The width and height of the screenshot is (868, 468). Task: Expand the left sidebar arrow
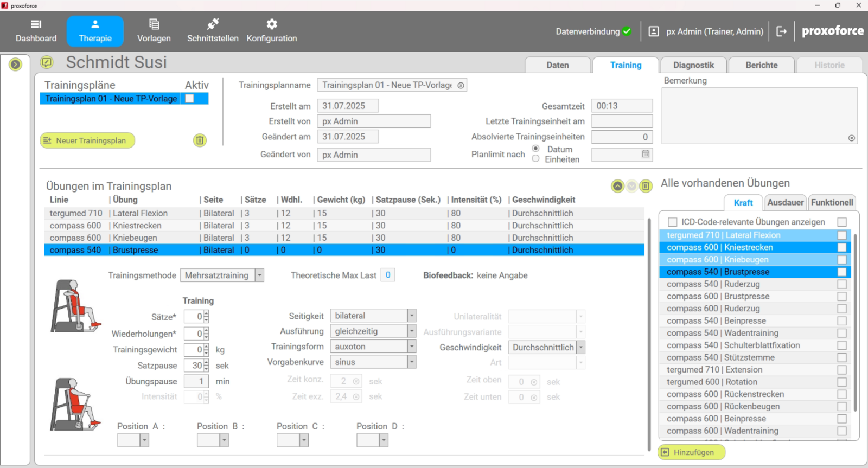[15, 65]
